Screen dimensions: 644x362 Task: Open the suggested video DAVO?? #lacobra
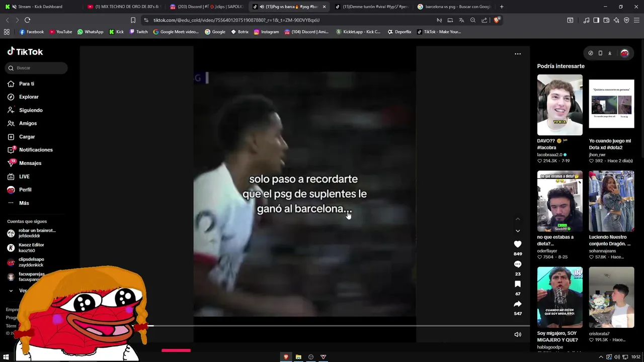559,105
